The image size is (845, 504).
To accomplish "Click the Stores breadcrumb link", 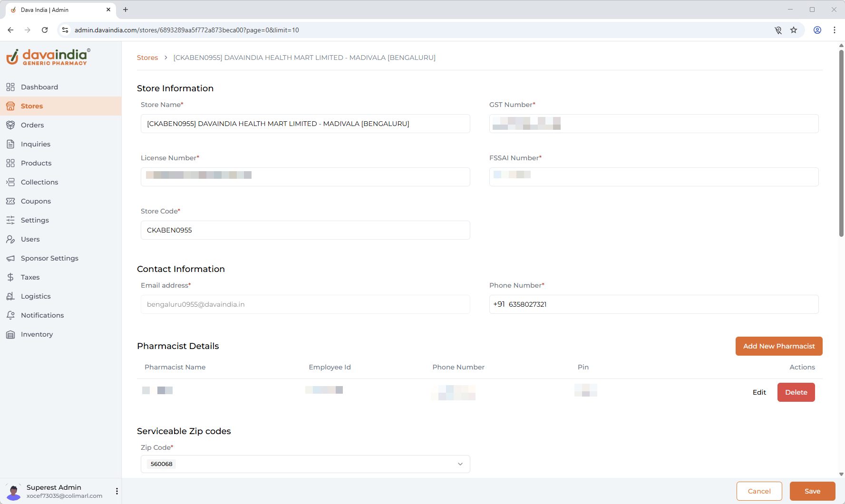I will point(147,58).
